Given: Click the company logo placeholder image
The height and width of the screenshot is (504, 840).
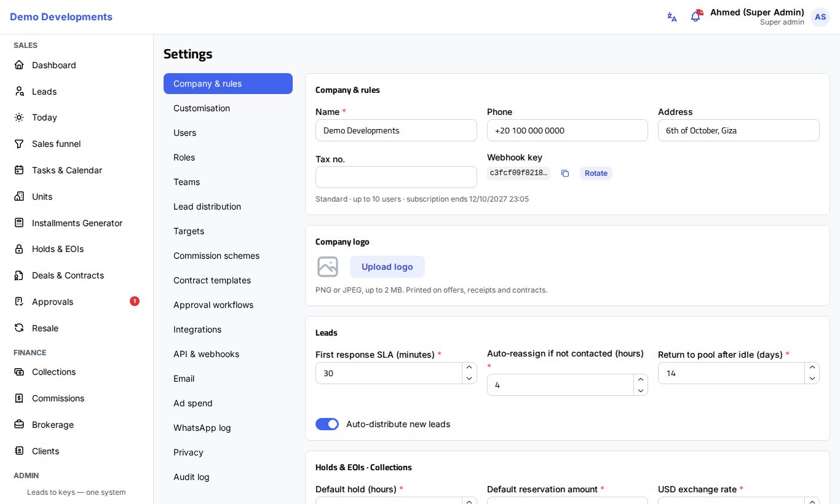Looking at the screenshot, I should pos(328,267).
